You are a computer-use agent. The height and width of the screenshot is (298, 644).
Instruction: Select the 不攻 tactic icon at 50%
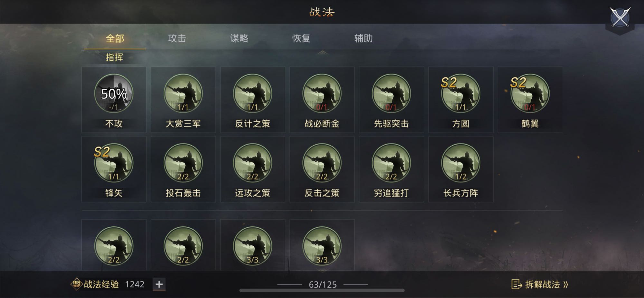pos(114,94)
